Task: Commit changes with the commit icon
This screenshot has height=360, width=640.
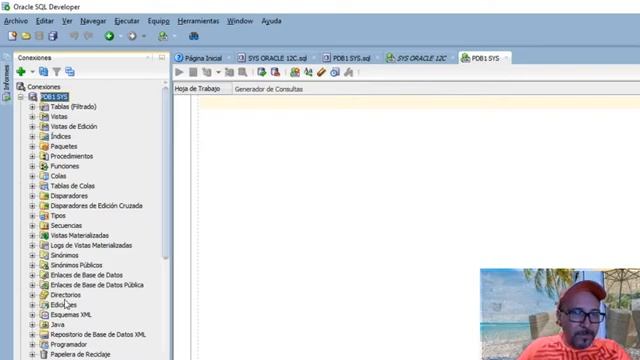Action: click(262, 72)
